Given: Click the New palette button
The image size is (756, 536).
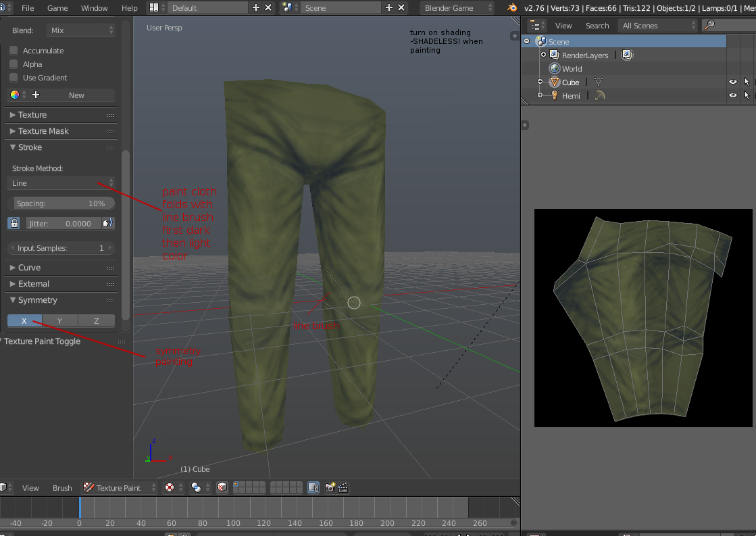Looking at the screenshot, I should (76, 95).
